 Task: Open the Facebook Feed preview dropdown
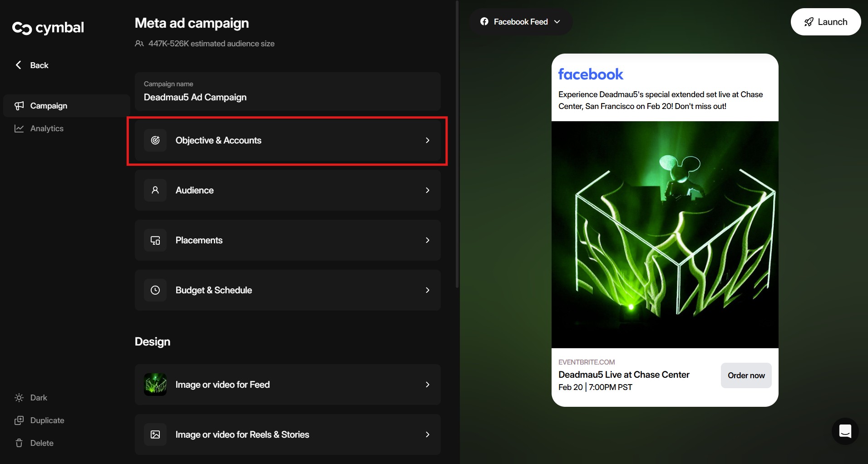point(521,22)
